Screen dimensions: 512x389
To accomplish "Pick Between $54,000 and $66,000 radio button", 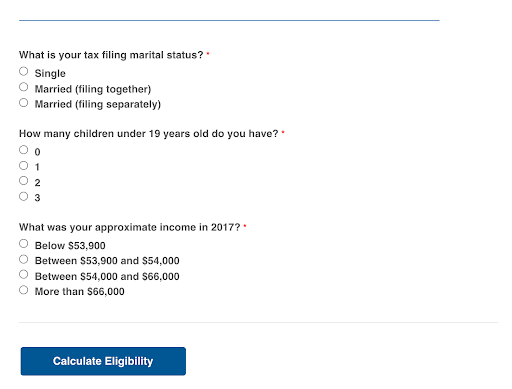I will [23, 275].
